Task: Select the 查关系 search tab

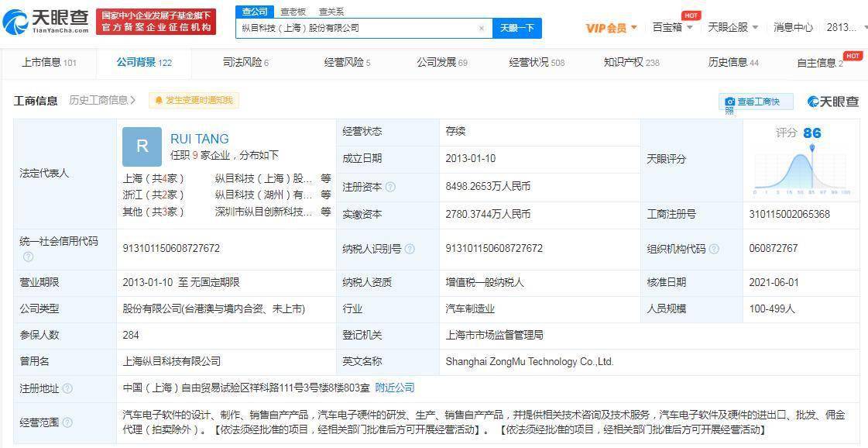Action: (x=331, y=12)
